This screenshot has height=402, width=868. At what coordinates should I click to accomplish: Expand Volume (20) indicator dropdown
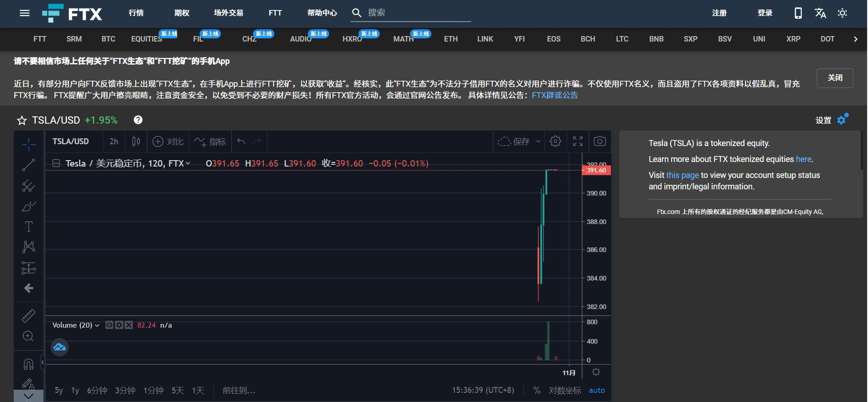click(97, 325)
